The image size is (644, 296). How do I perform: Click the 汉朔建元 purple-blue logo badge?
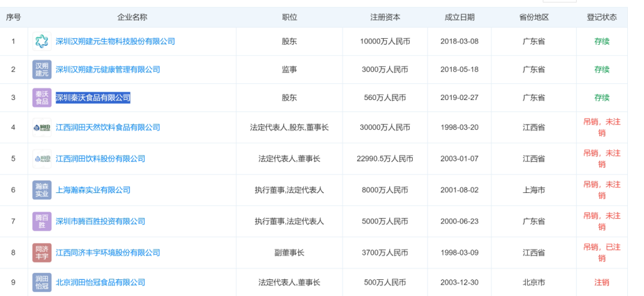pyautogui.click(x=42, y=70)
